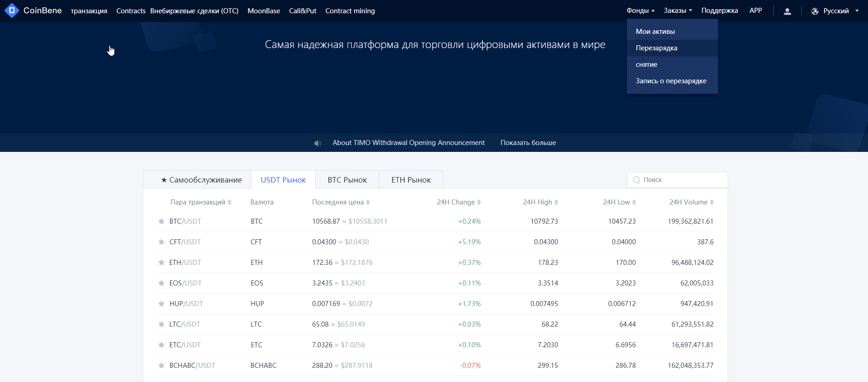Favorite the CFT/USDT pair star
This screenshot has width=868, height=382.
[161, 242]
